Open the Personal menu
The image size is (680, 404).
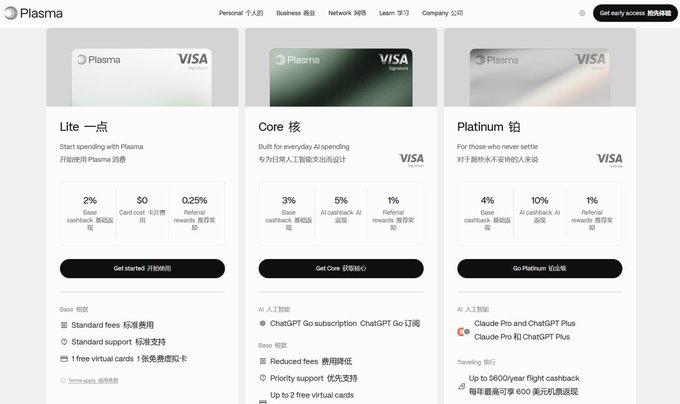tap(241, 13)
